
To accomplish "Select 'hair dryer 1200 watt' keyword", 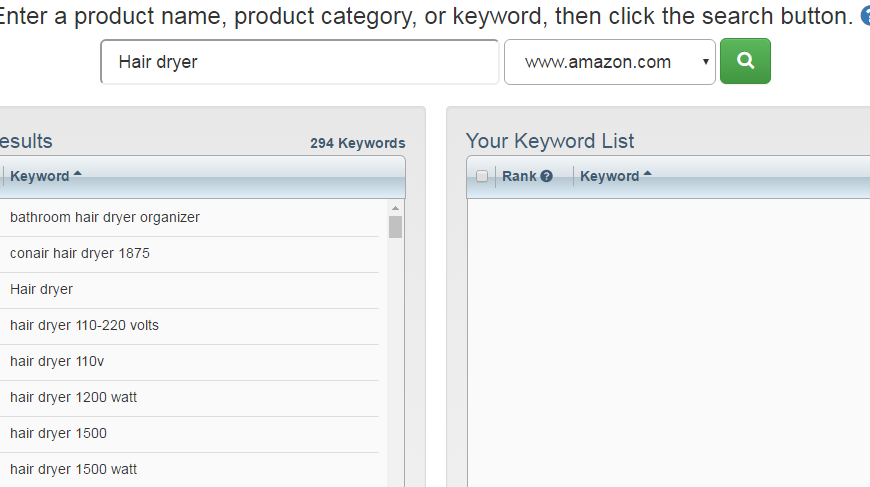I will click(73, 397).
